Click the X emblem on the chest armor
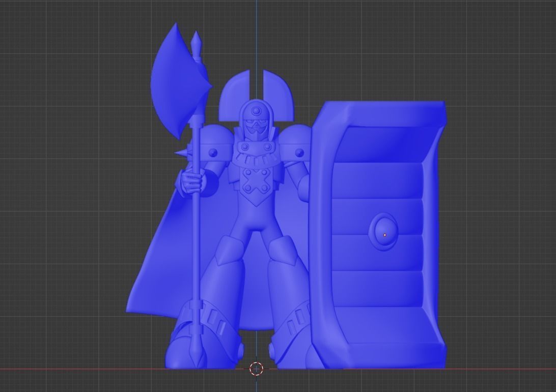Viewport: 556px width, 392px height. pyautogui.click(x=256, y=180)
